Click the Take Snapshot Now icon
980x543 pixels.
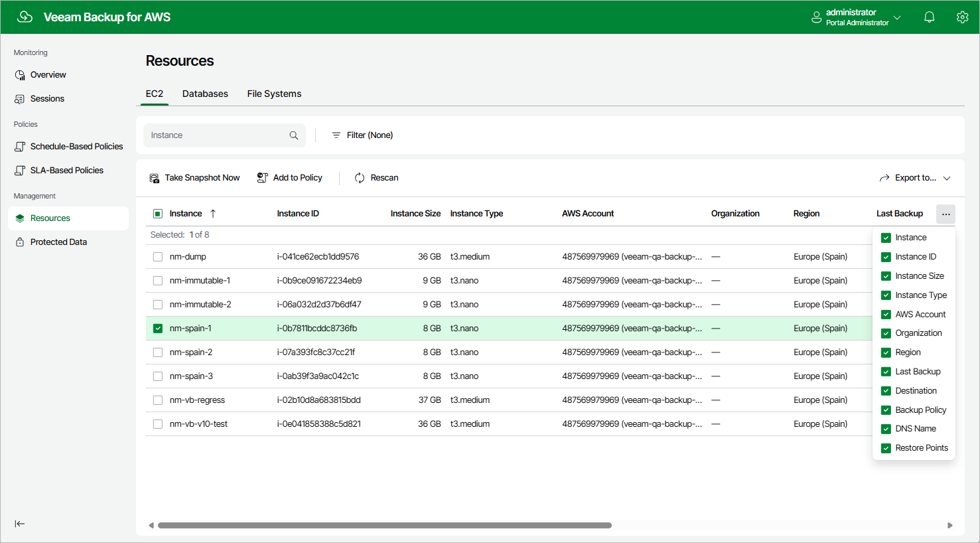tap(155, 178)
